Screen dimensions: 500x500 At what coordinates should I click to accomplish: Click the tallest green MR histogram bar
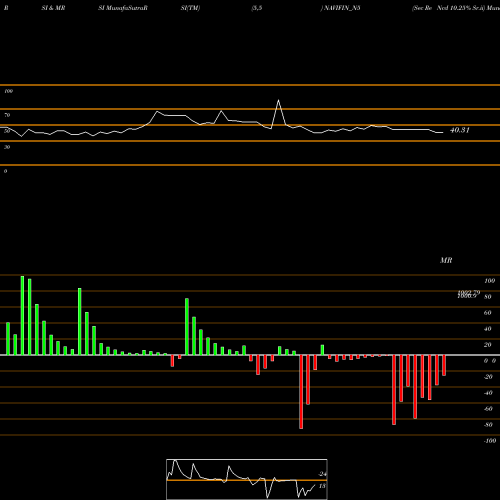click(x=22, y=315)
